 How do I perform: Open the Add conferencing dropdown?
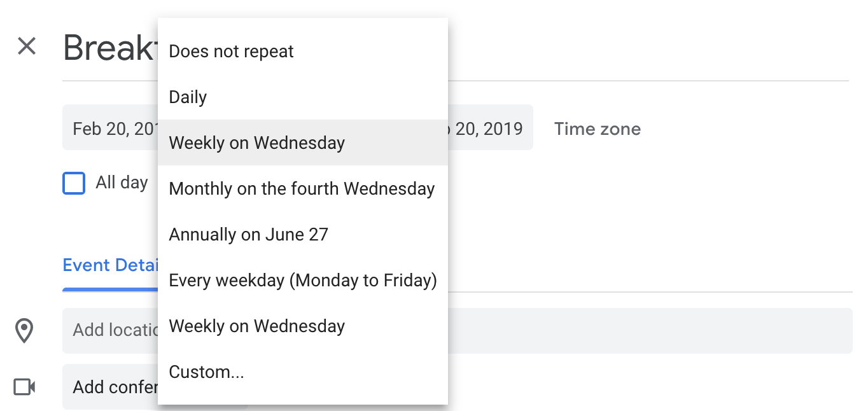coord(110,387)
